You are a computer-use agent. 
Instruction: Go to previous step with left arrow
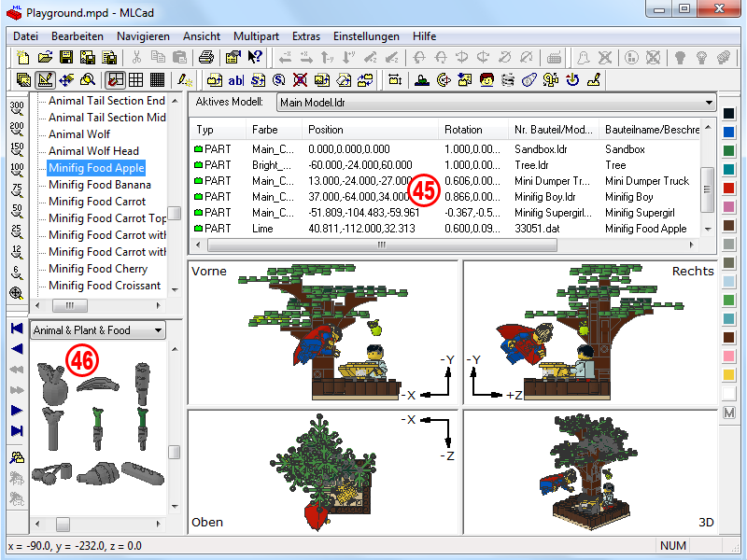[17, 349]
